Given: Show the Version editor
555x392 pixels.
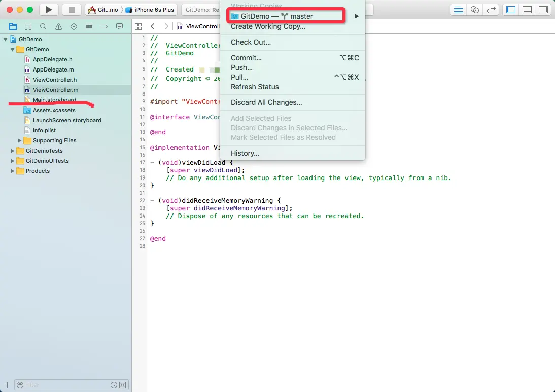Looking at the screenshot, I should [x=491, y=10].
